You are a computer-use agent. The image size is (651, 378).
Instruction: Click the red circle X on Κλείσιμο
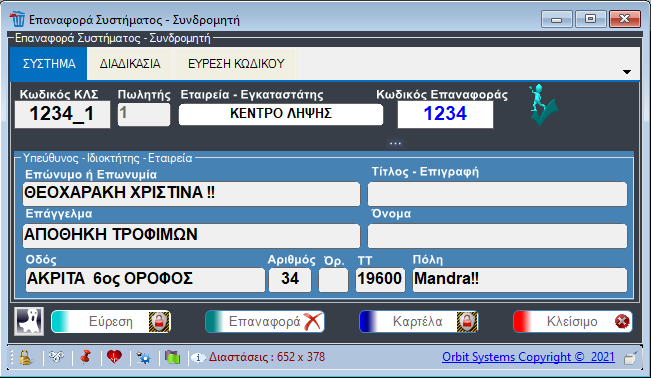pyautogui.click(x=622, y=322)
